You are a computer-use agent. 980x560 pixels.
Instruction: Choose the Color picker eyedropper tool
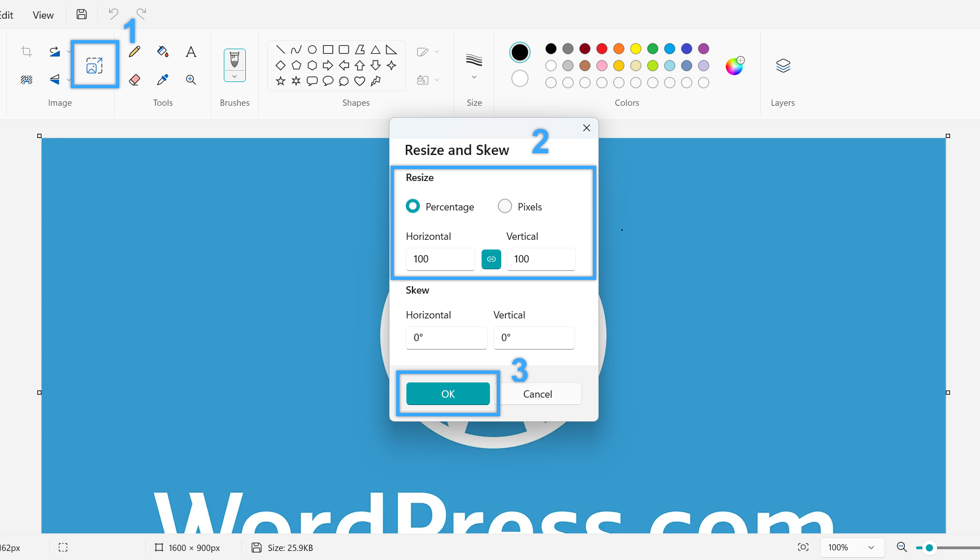pyautogui.click(x=163, y=80)
